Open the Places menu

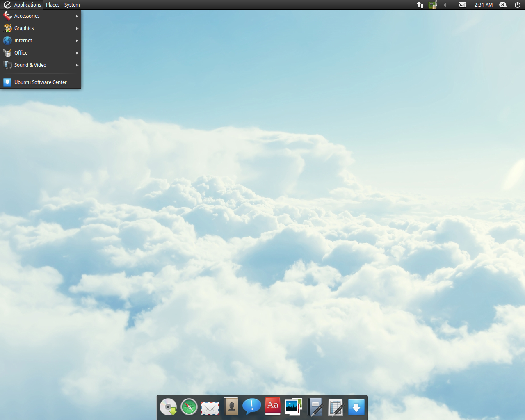point(53,5)
